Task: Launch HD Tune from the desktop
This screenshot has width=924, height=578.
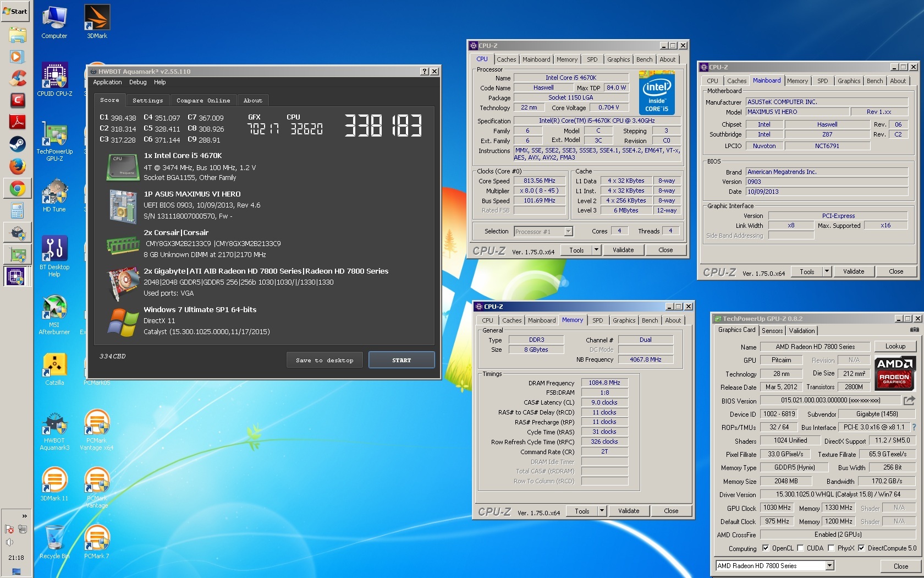Action: click(x=54, y=195)
